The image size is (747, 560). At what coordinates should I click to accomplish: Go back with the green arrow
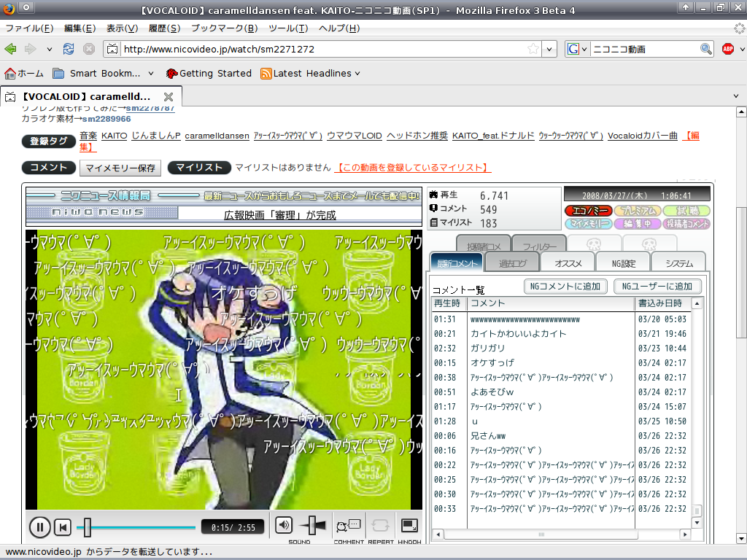pyautogui.click(x=10, y=49)
